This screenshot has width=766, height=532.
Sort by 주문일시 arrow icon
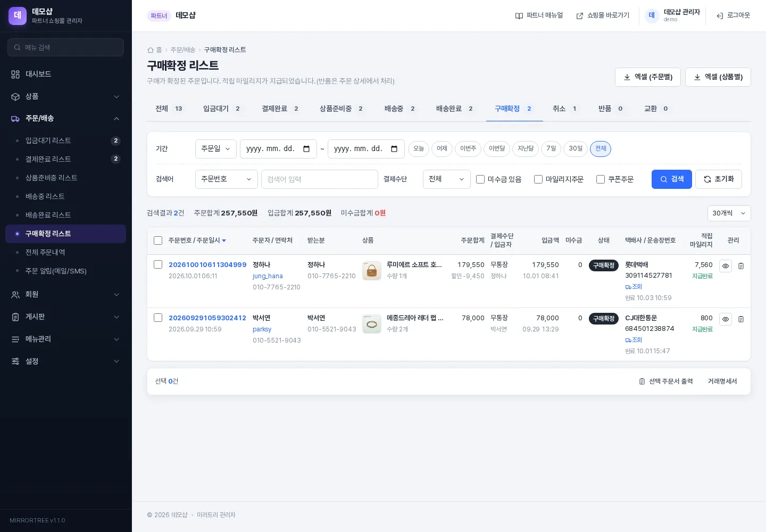click(224, 241)
